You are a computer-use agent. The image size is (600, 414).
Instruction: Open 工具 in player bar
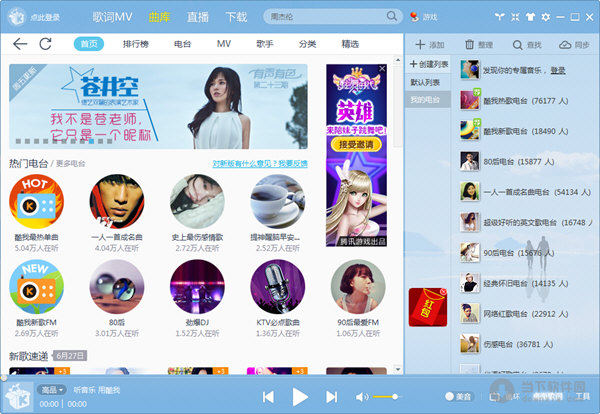click(x=582, y=397)
